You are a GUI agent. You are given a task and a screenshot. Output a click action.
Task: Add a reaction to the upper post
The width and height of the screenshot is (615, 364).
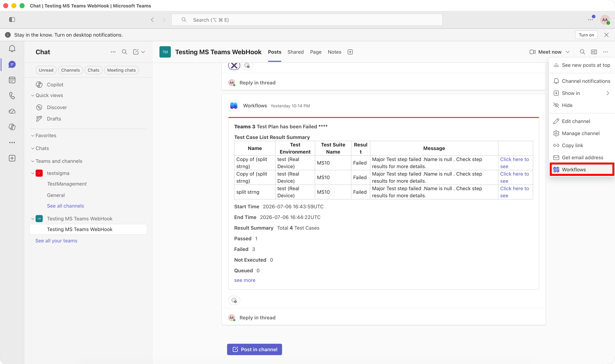tap(247, 65)
